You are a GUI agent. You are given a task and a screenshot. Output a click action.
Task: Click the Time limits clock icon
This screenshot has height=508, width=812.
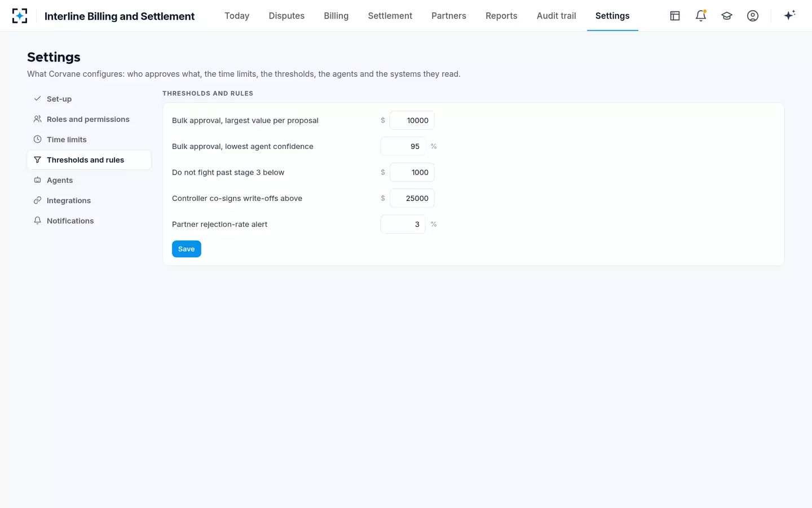(x=37, y=139)
